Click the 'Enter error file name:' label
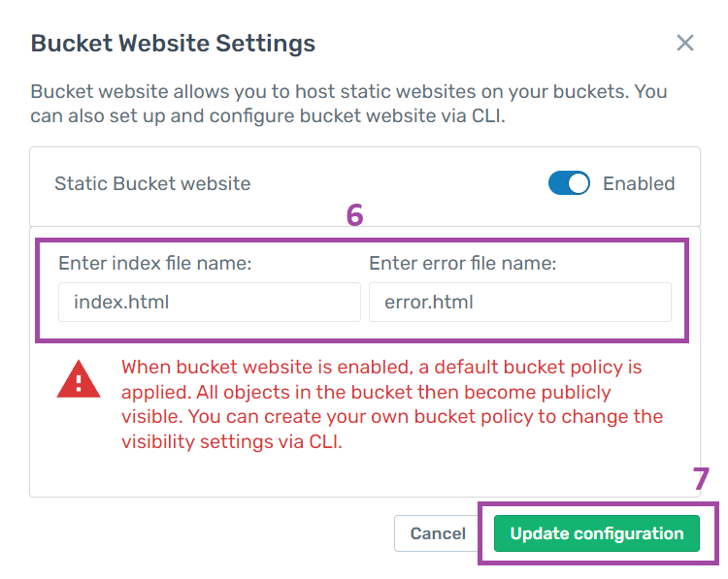This screenshot has width=728, height=579. point(462,264)
